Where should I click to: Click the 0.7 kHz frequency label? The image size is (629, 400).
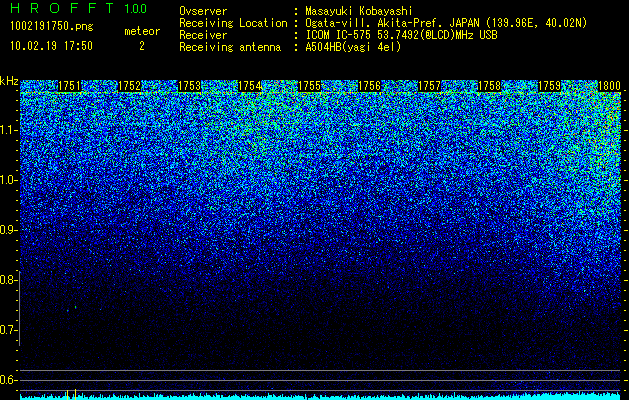(x=8, y=330)
